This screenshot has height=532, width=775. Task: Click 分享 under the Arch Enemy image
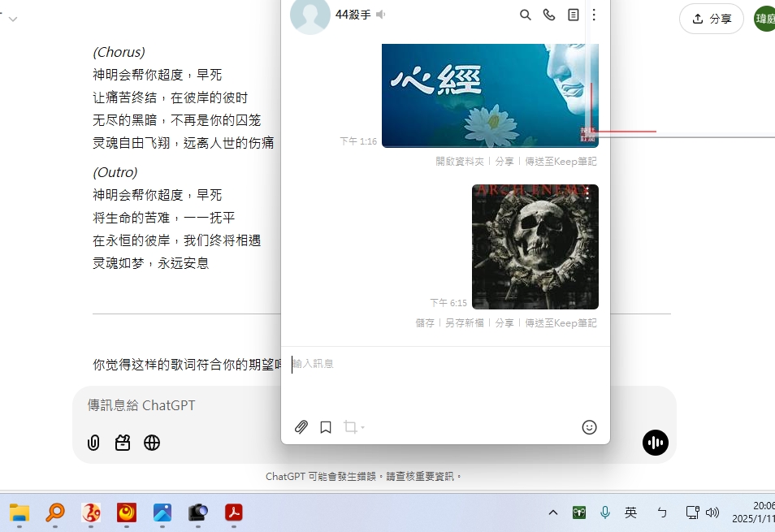coord(504,323)
